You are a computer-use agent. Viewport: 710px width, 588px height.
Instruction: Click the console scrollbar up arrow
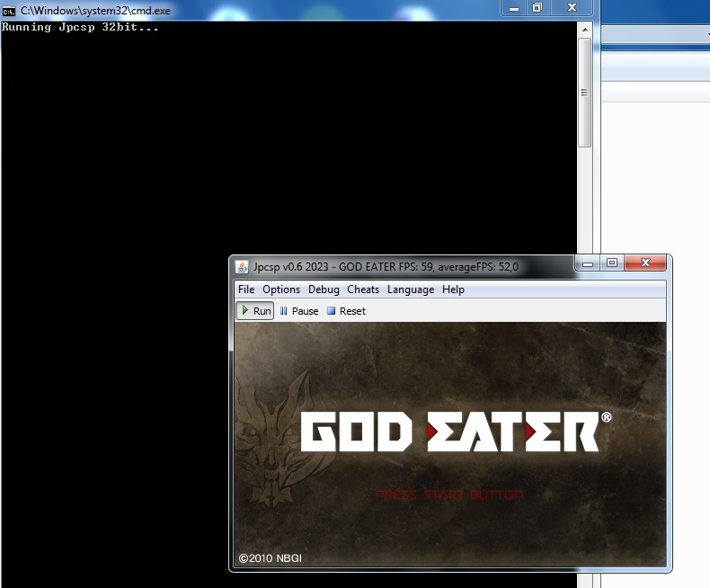[584, 28]
